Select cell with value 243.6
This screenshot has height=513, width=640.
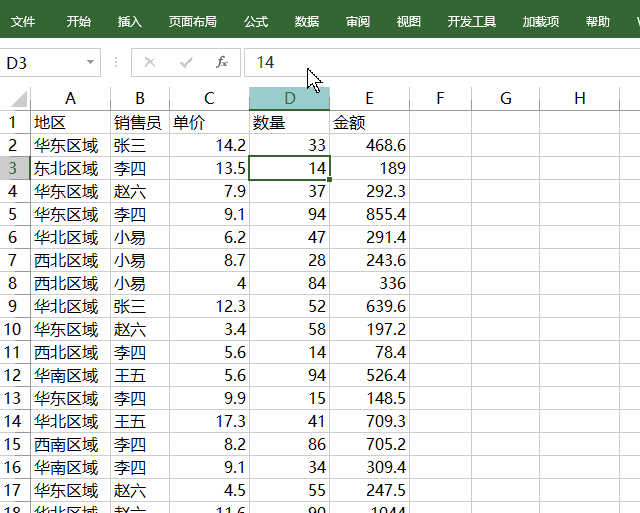pyautogui.click(x=369, y=260)
